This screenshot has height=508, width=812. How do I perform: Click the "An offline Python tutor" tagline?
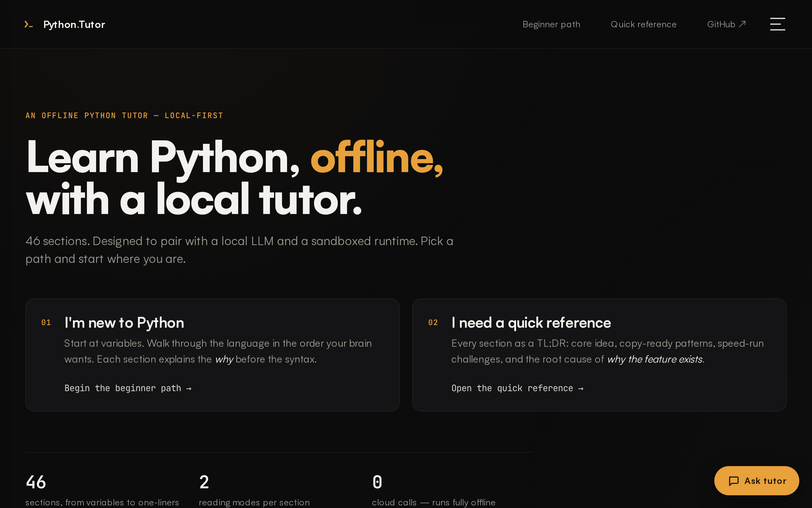point(124,116)
